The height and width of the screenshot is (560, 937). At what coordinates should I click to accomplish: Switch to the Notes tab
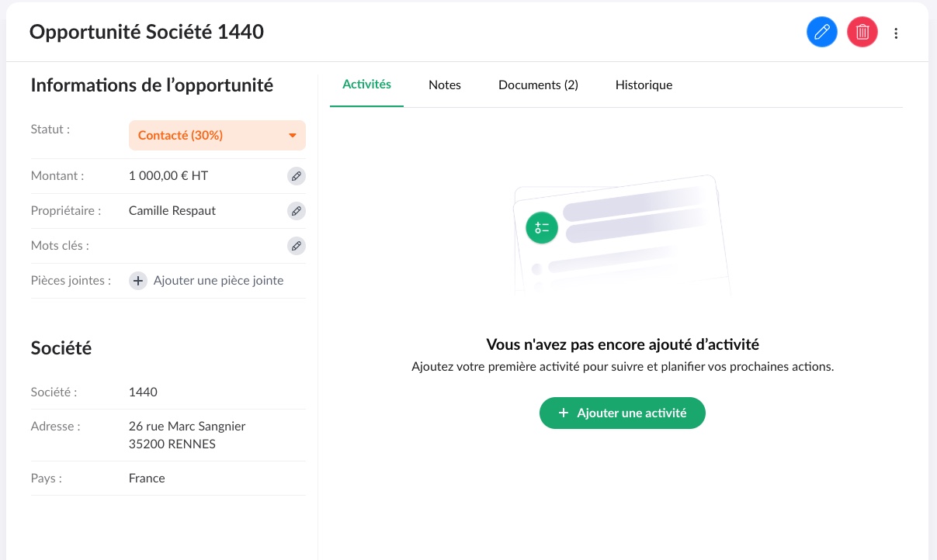click(x=445, y=85)
